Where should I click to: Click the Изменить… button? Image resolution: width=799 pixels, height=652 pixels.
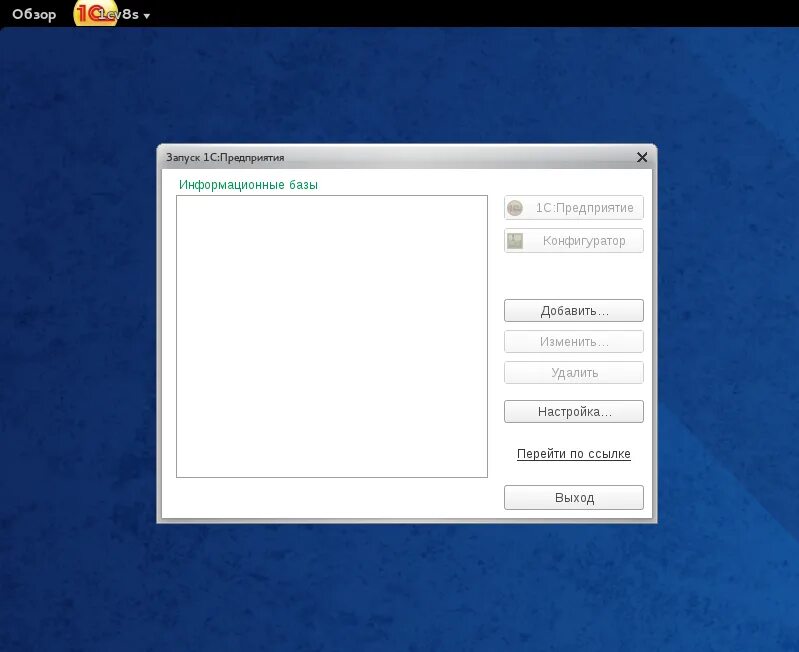(574, 342)
